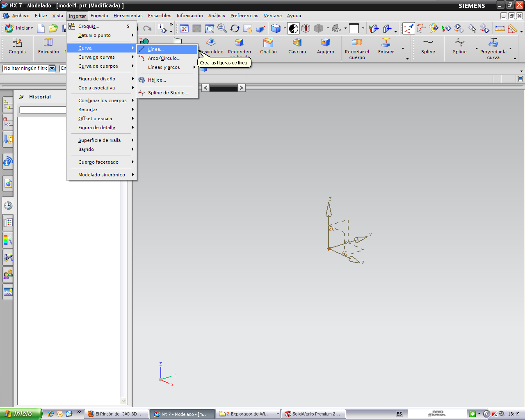Screen dimensions: 525x420
Task: Open the Reuse Library sidebar tab
Action: coord(8,139)
